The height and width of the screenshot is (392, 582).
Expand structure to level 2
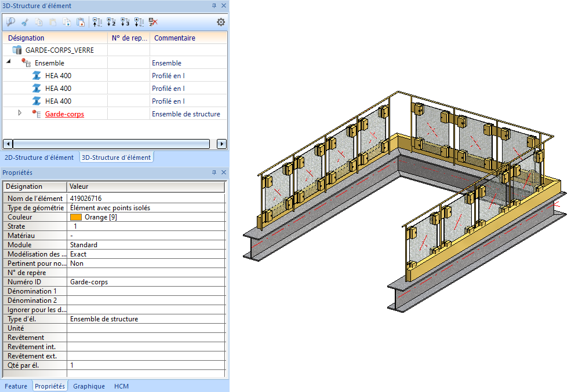point(111,22)
